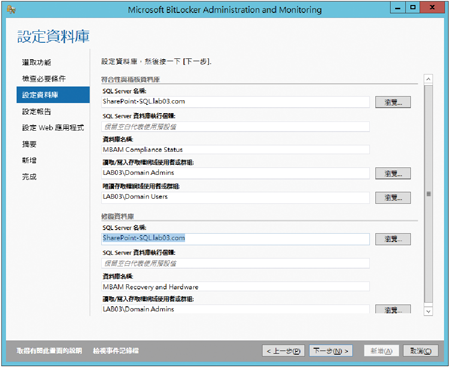This screenshot has height=368, width=450.
Task: Click the scroll up arrow of the form
Action: [428, 79]
